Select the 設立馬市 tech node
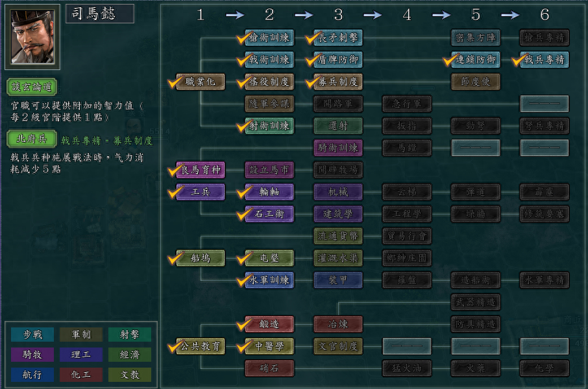Screen dimensions: 588x389 (269, 170)
